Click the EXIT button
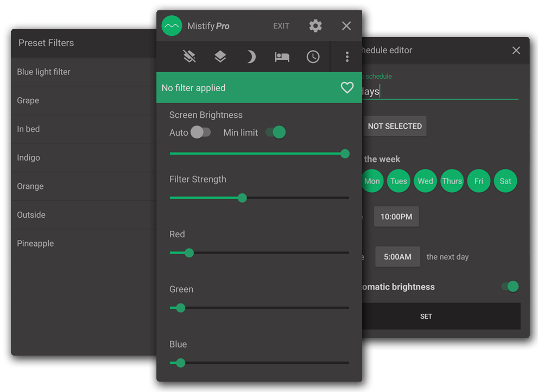Viewport: 538px width, 392px height. coord(281,26)
